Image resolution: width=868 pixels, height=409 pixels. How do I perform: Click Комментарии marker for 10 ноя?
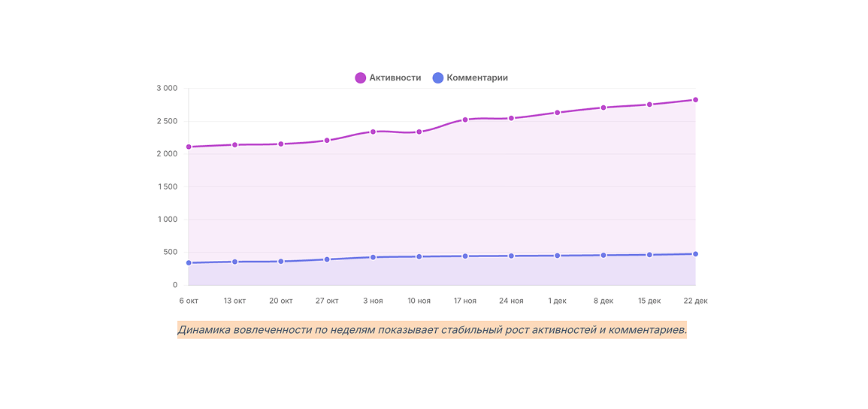click(x=419, y=256)
